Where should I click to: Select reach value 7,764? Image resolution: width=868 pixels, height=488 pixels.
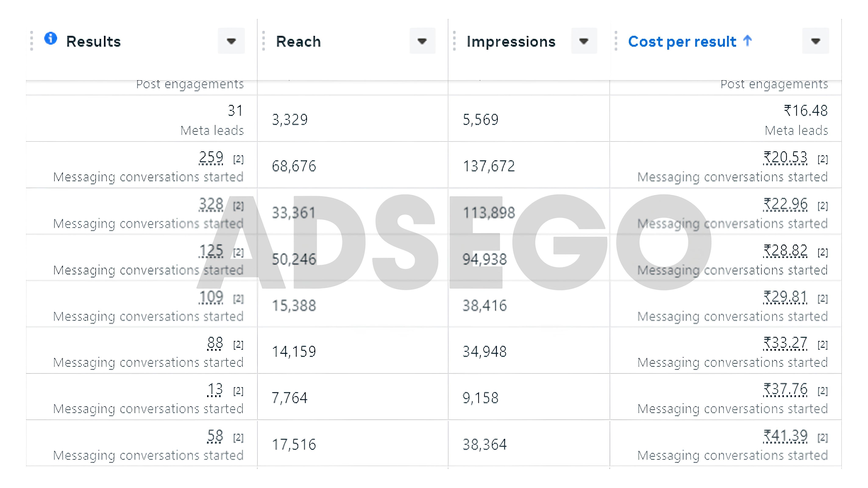[290, 398]
